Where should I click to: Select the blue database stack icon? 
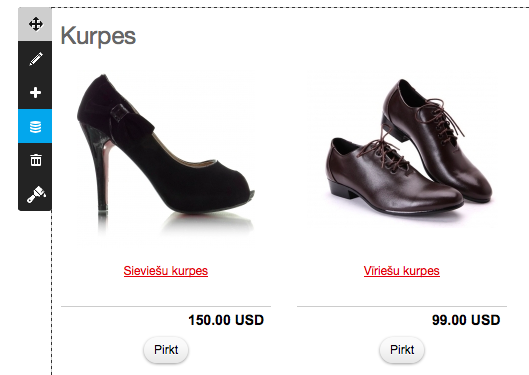pyautogui.click(x=35, y=126)
